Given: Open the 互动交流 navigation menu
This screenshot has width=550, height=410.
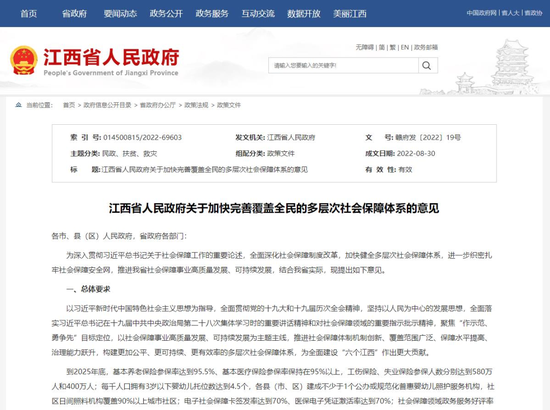Looking at the screenshot, I should click(x=258, y=14).
